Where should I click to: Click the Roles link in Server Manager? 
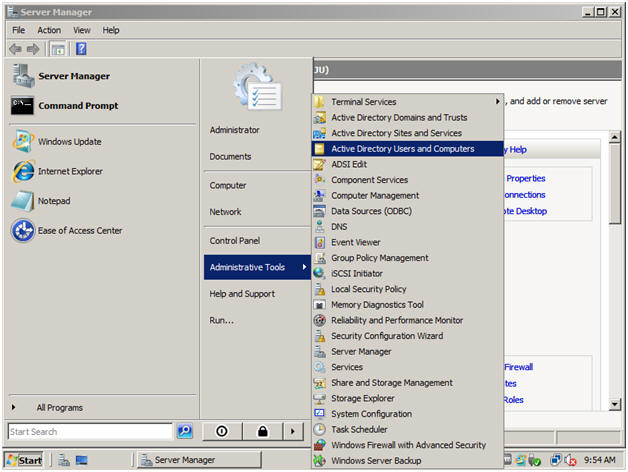pos(513,399)
